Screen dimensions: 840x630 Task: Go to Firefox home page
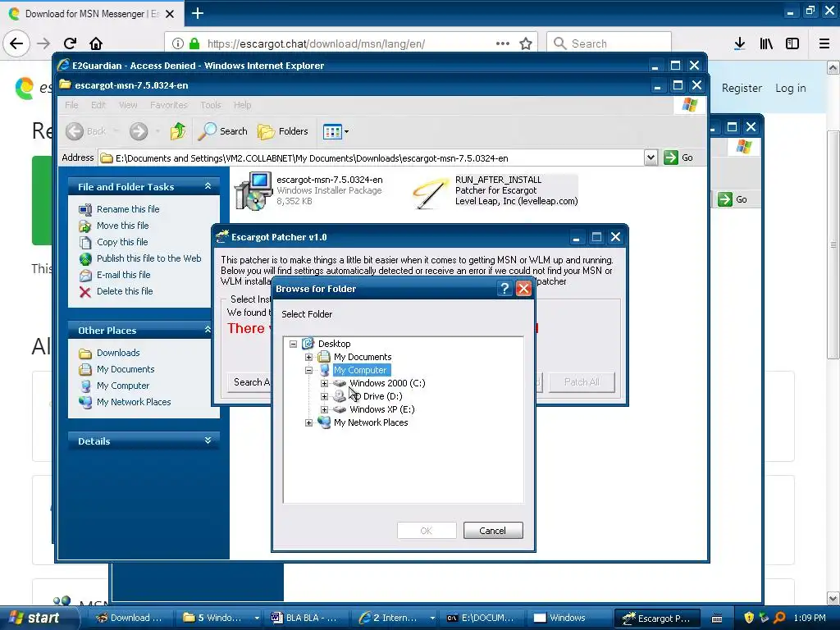click(96, 43)
